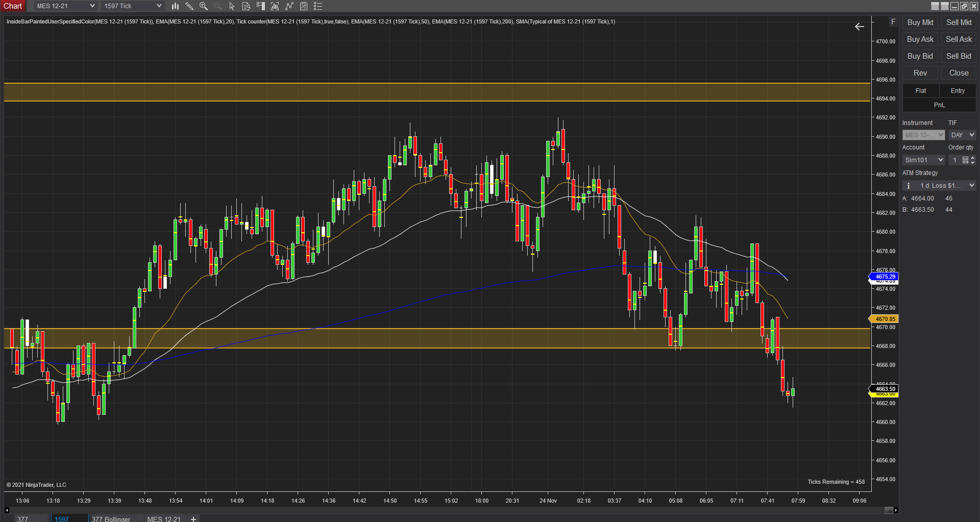980x522 pixels.
Task: Click the indicator legend text at top
Action: tap(311, 21)
